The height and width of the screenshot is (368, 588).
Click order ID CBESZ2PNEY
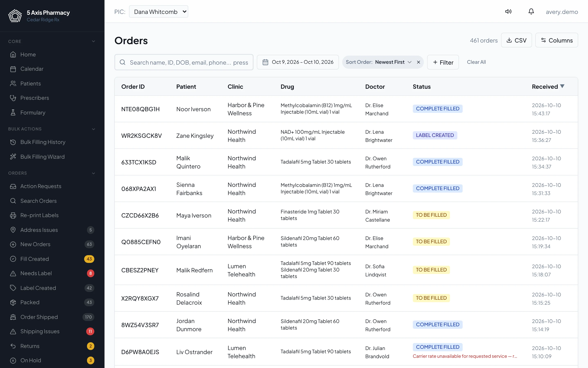pos(140,270)
